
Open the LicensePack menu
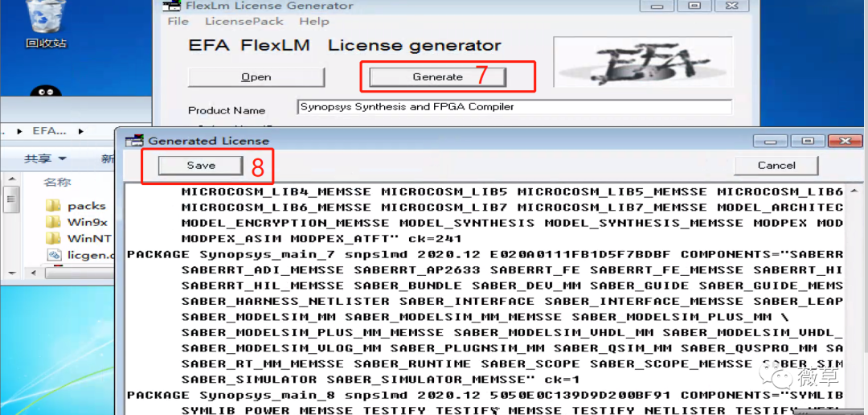[x=244, y=22]
